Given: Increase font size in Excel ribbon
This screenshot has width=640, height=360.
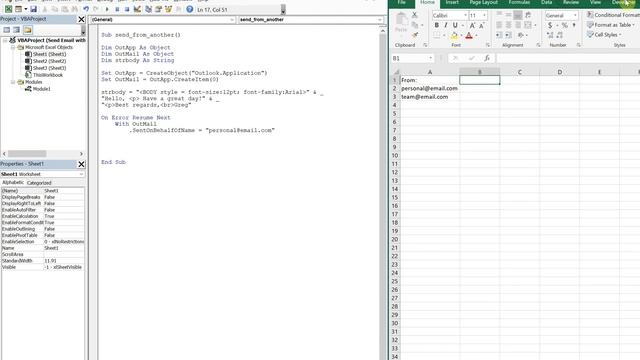Looking at the screenshot, I should (472, 26).
